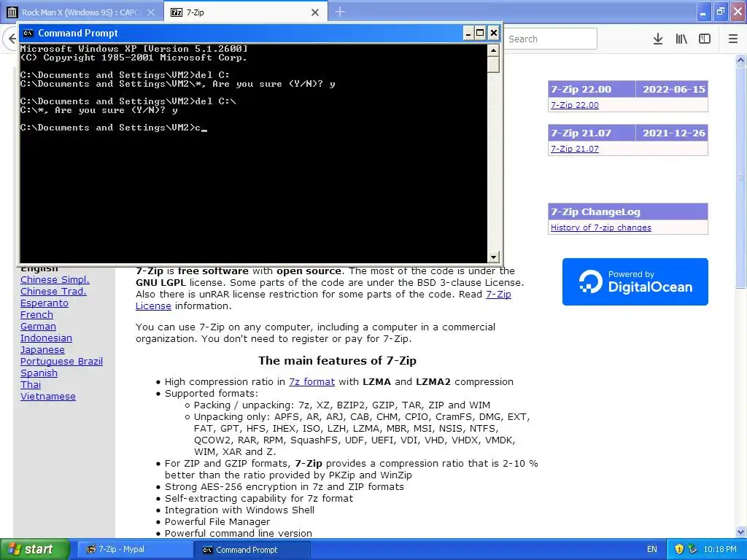
Task: Open the browser library icon
Action: point(681,39)
